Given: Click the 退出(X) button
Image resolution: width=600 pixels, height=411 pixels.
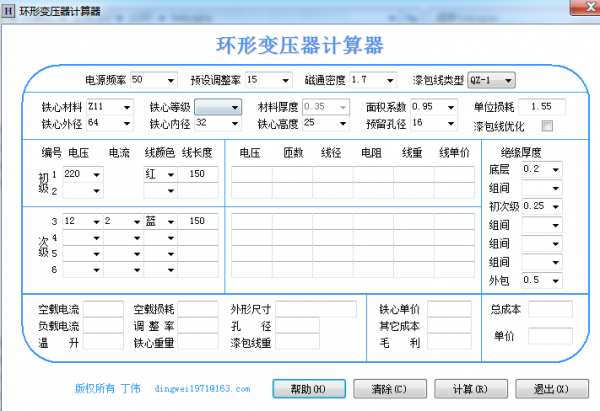Looking at the screenshot, I should (x=552, y=389).
